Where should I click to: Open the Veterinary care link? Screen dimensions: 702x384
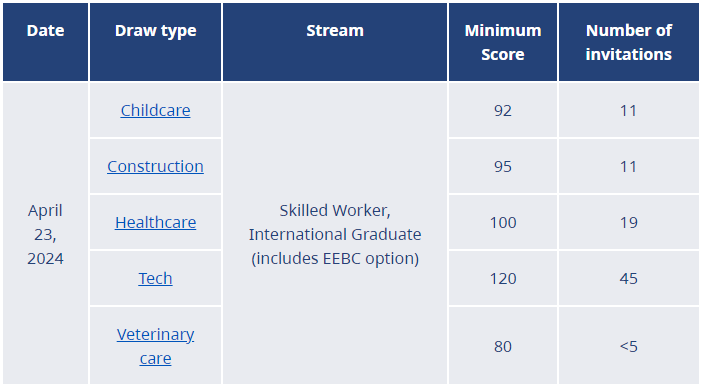click(x=155, y=346)
